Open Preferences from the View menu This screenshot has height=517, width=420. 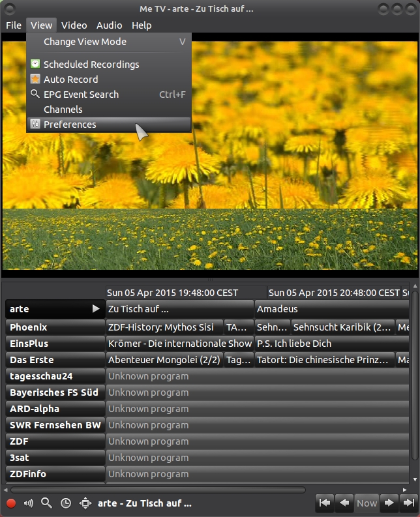pos(70,125)
